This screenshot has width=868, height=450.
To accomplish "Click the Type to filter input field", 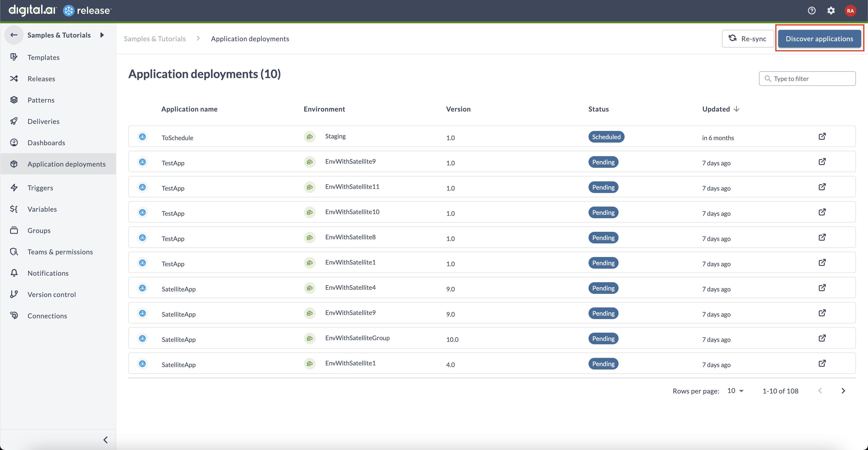I will pos(806,78).
